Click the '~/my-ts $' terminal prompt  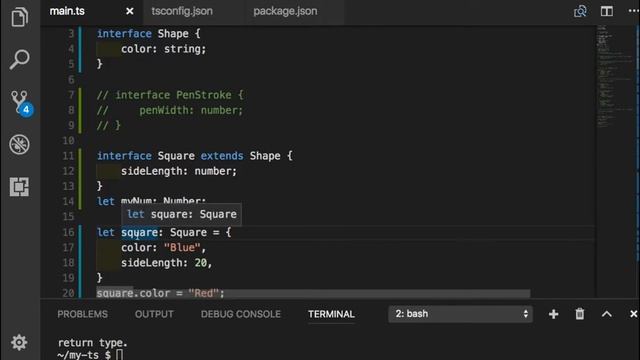pyautogui.click(x=84, y=355)
